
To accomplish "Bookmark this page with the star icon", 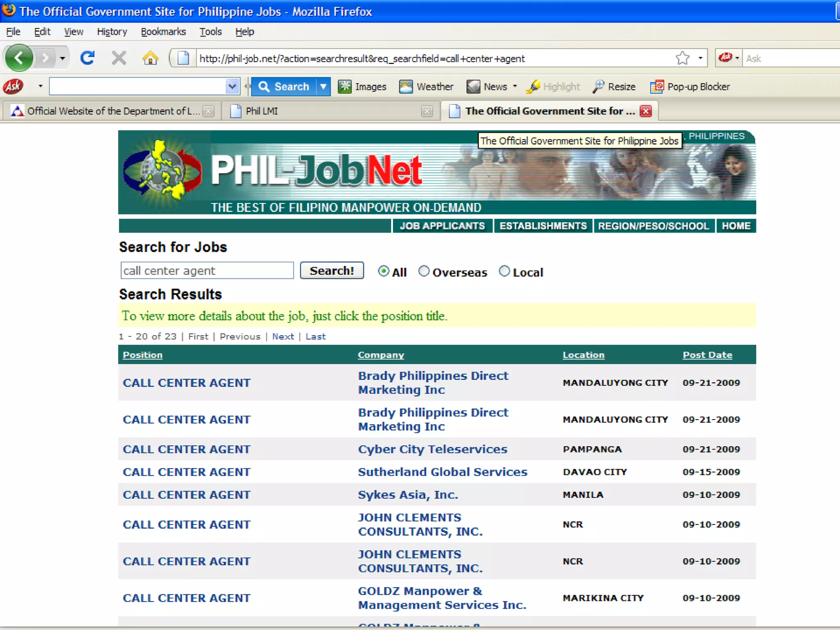I will pos(682,58).
